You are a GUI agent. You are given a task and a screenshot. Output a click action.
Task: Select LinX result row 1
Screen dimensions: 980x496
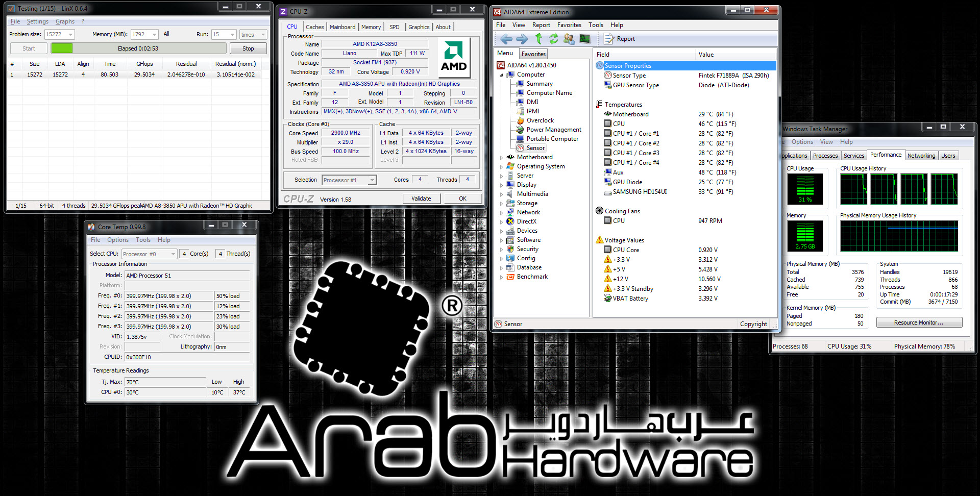137,75
